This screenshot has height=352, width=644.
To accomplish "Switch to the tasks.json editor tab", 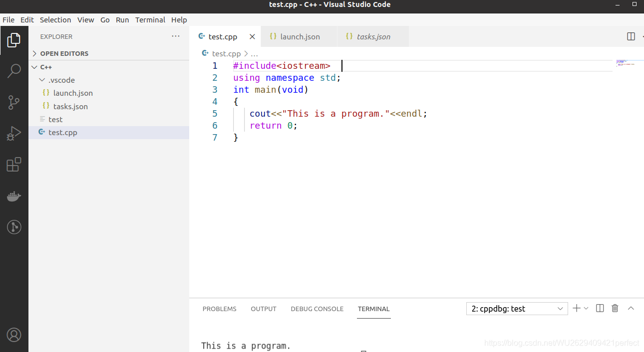I will coord(373,36).
